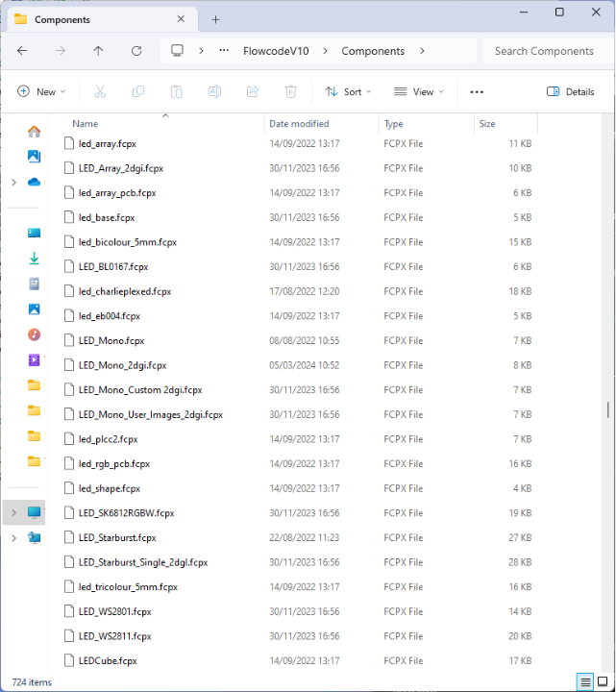Click the Home icon in the navigation pane
616x692 pixels.
tap(34, 132)
